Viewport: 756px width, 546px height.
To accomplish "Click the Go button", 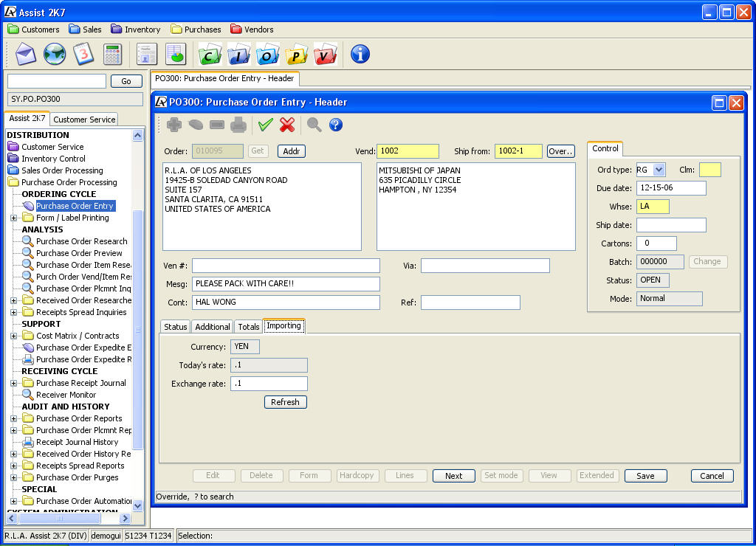I will [126, 81].
